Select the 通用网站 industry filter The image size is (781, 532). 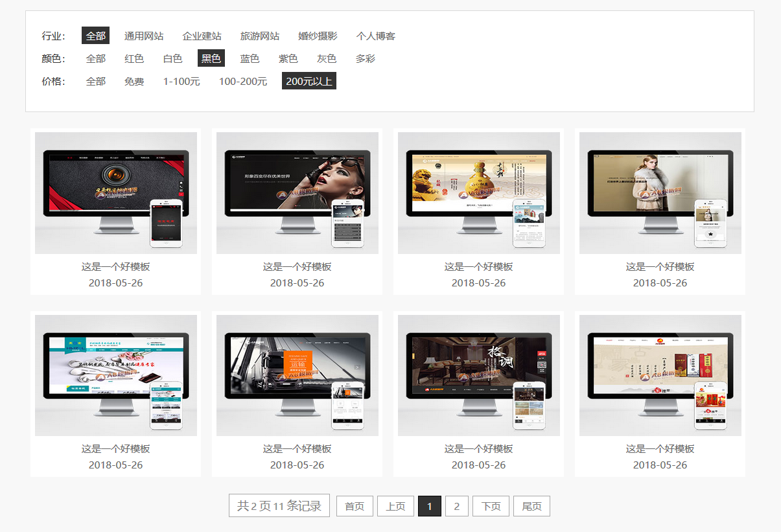(144, 36)
